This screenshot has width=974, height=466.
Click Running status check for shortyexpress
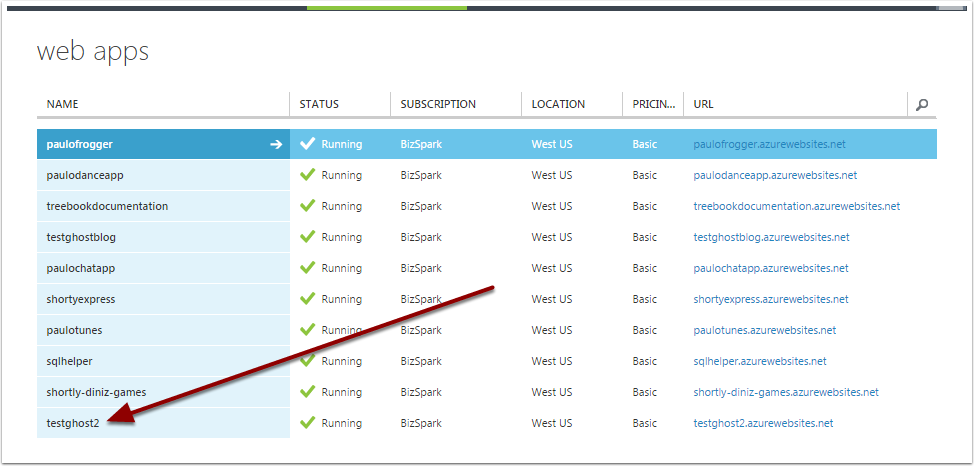tap(307, 299)
